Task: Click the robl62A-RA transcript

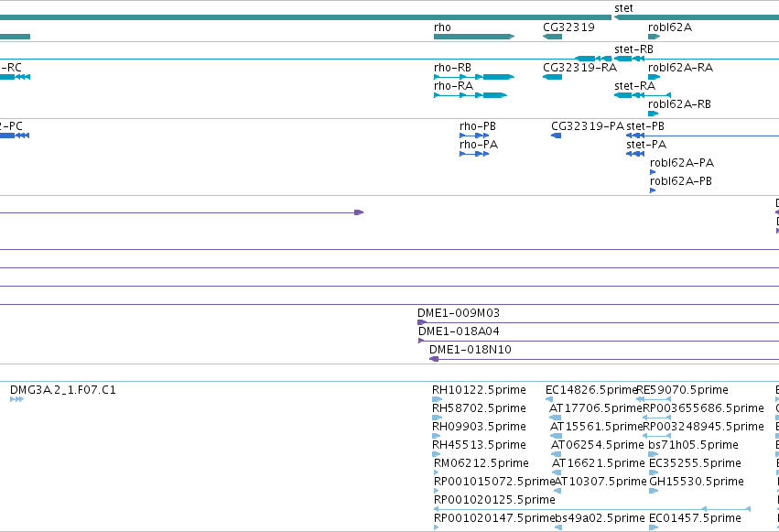Action: coord(655,77)
